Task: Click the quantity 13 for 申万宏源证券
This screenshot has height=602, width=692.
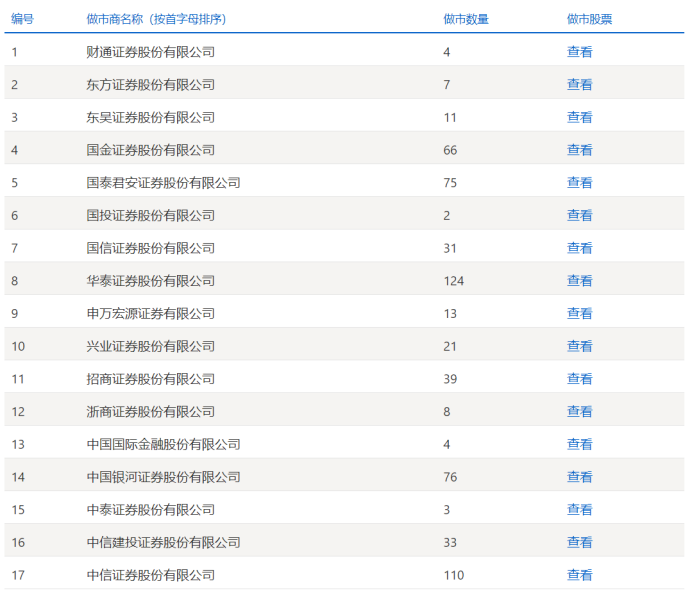Action: (x=450, y=314)
